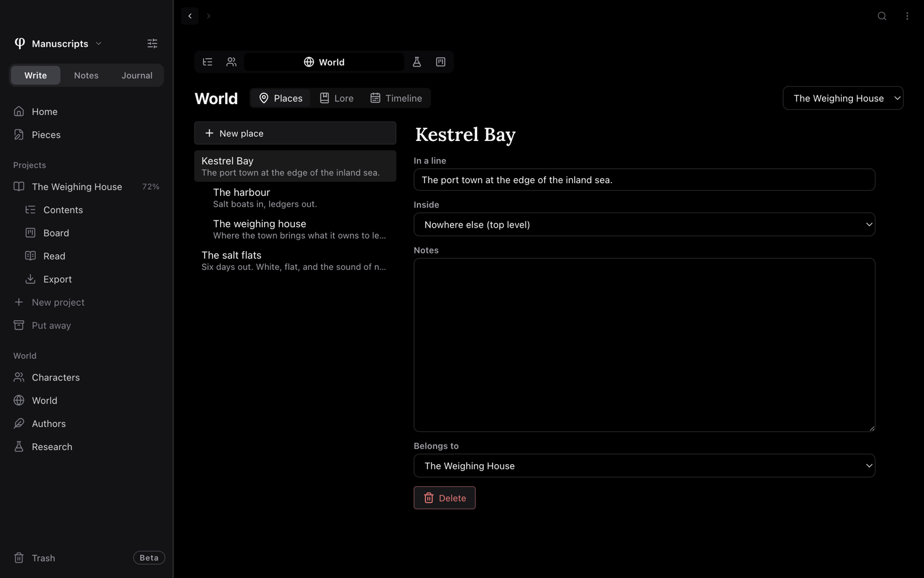Open the research flask toolbar icon

[417, 62]
